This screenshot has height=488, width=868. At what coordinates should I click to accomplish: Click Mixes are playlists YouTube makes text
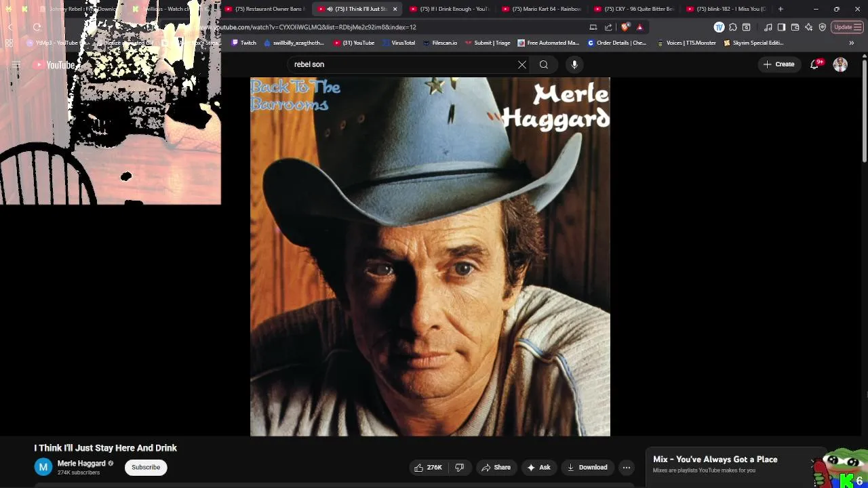[x=704, y=470]
